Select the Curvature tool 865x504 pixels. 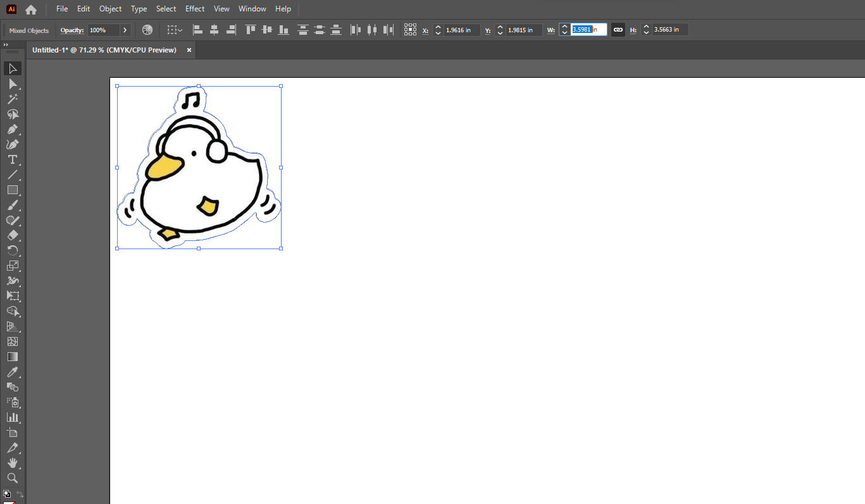[12, 144]
